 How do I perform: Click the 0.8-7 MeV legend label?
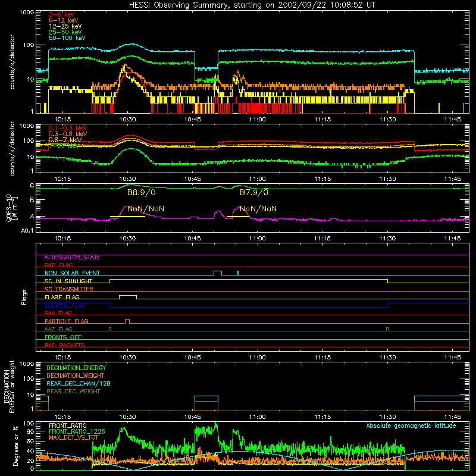point(65,140)
